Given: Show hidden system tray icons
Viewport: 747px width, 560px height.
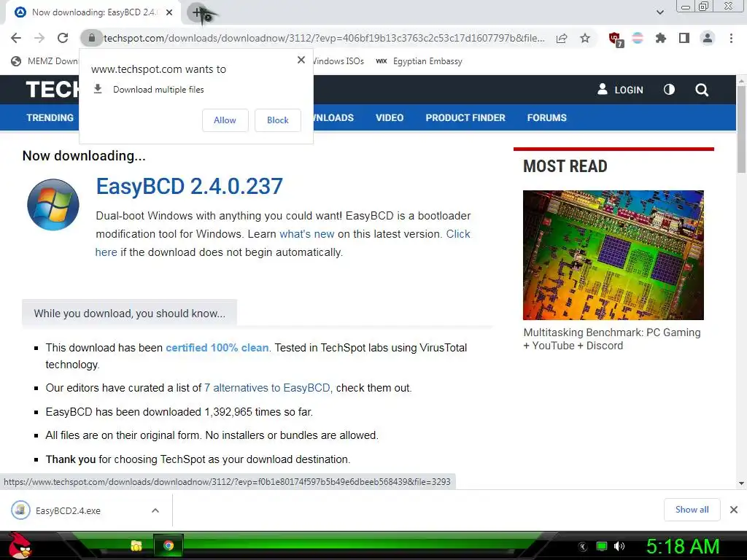Looking at the screenshot, I should pos(583,547).
